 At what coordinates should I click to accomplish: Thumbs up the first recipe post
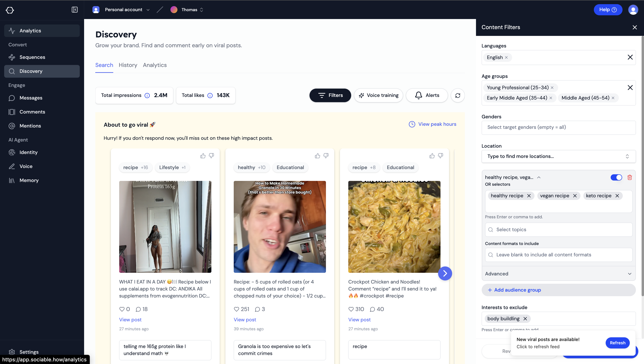tap(203, 156)
